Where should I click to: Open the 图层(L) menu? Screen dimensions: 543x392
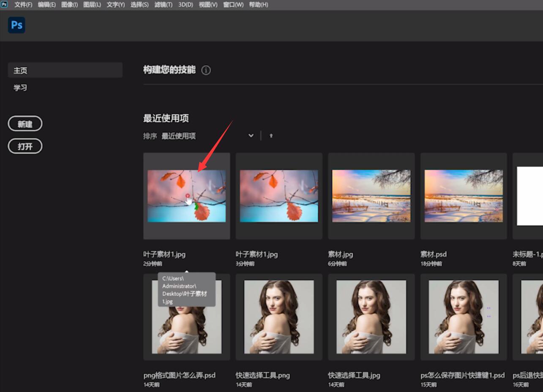92,5
